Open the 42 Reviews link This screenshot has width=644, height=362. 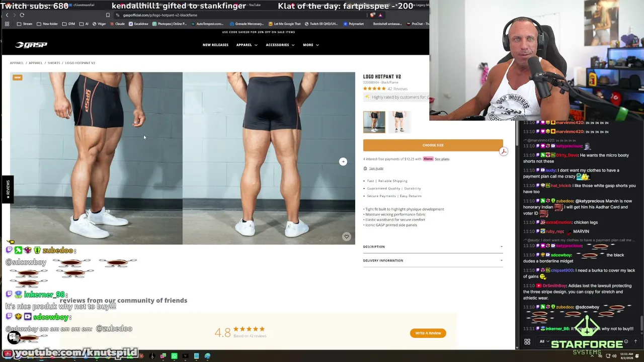point(397,89)
